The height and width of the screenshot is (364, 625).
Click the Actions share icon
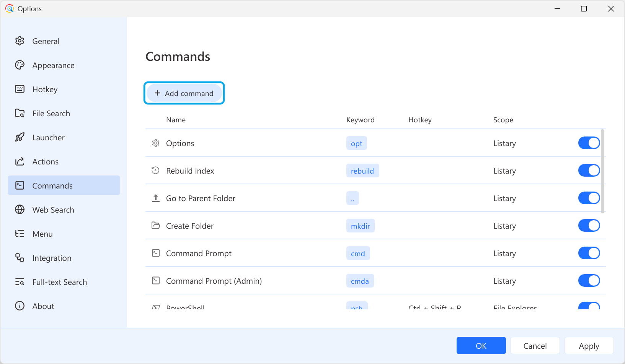(x=20, y=161)
